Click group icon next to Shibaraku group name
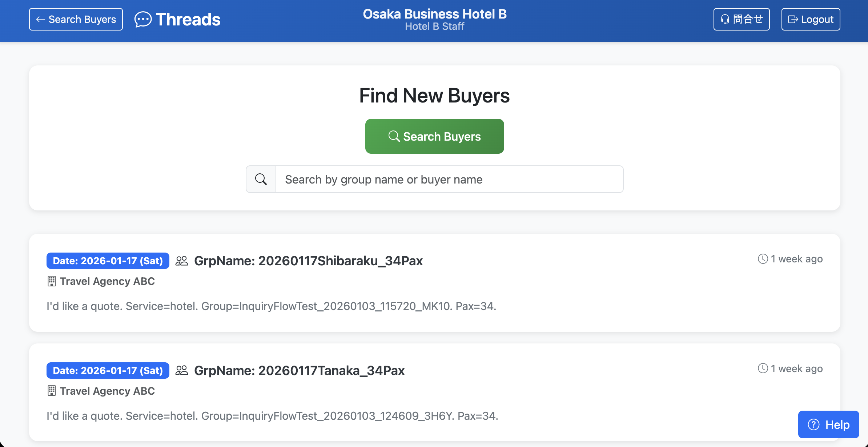The image size is (868, 447). pos(182,261)
